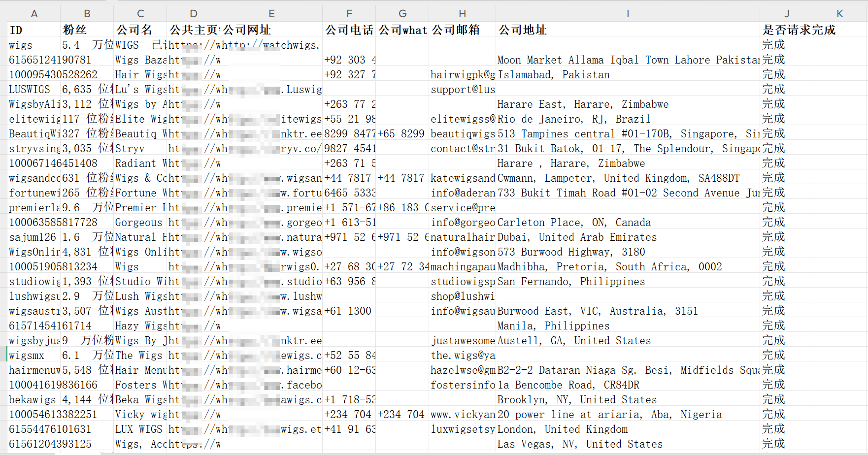Select phone cell +1 718-53
Screen dimensions: 868x455
(x=349, y=400)
